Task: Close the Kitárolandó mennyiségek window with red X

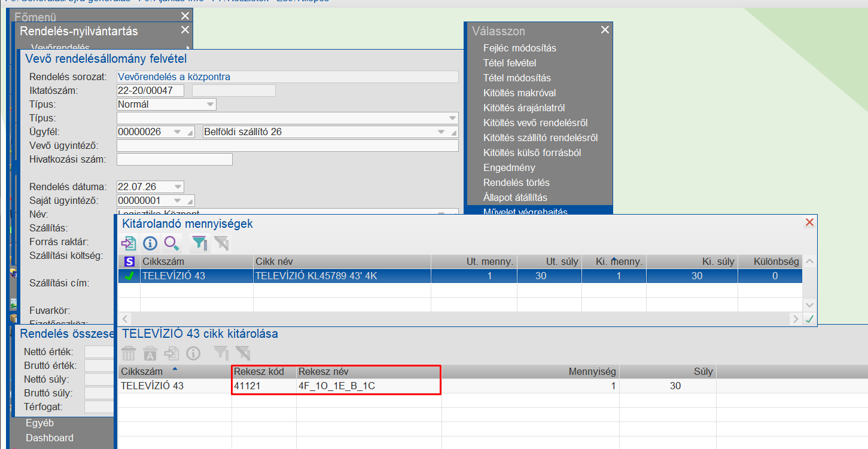Action: pos(809,222)
